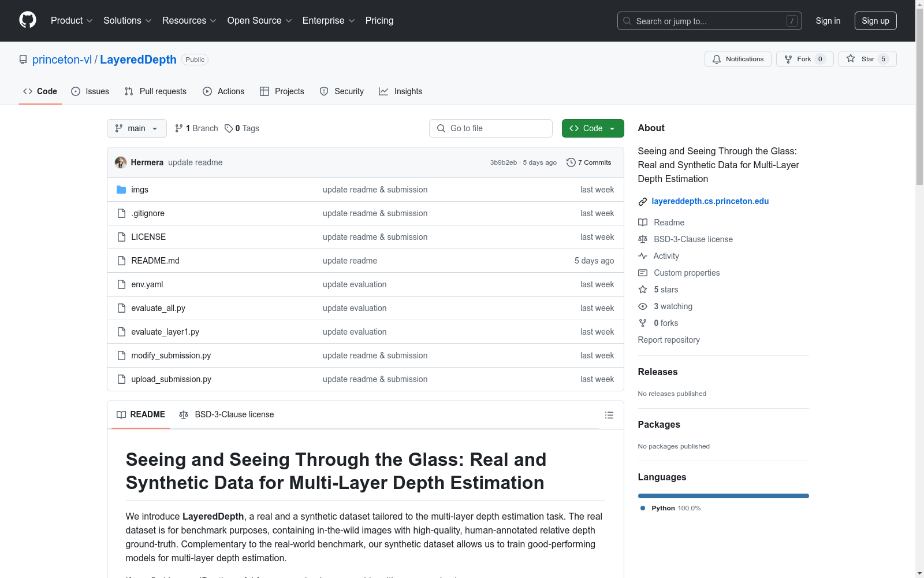This screenshot has height=578, width=924.
Task: Select the Code repository tab
Action: click(40, 91)
